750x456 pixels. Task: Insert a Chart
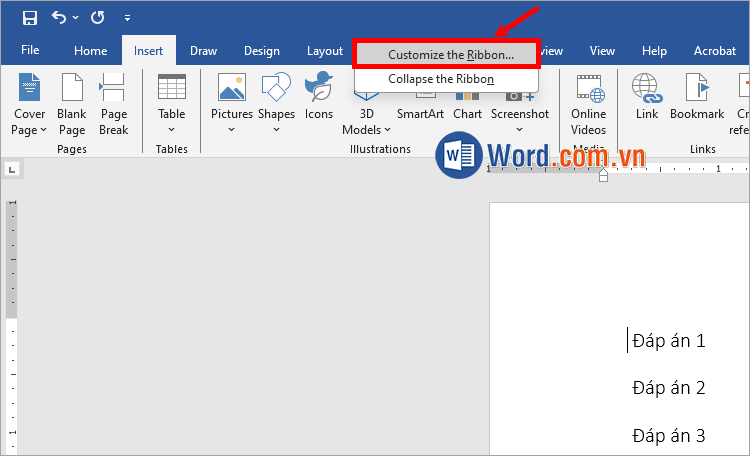pos(467,114)
